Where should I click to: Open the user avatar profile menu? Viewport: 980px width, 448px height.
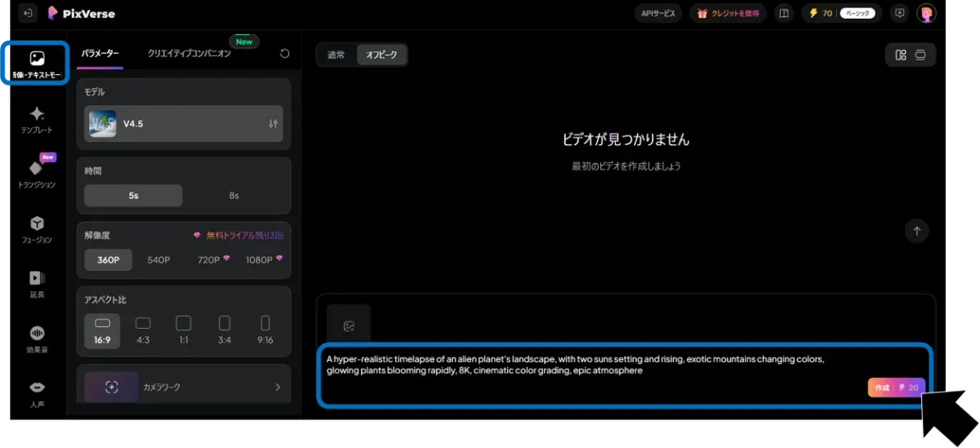925,13
